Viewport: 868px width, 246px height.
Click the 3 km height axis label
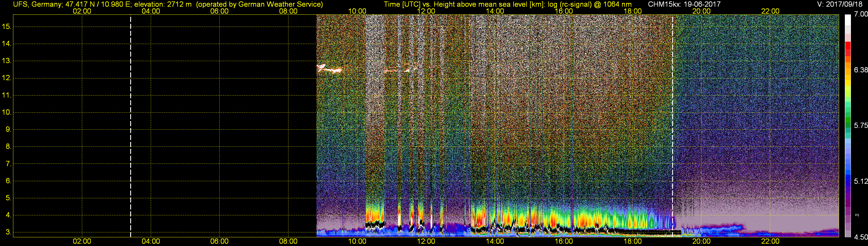8,232
